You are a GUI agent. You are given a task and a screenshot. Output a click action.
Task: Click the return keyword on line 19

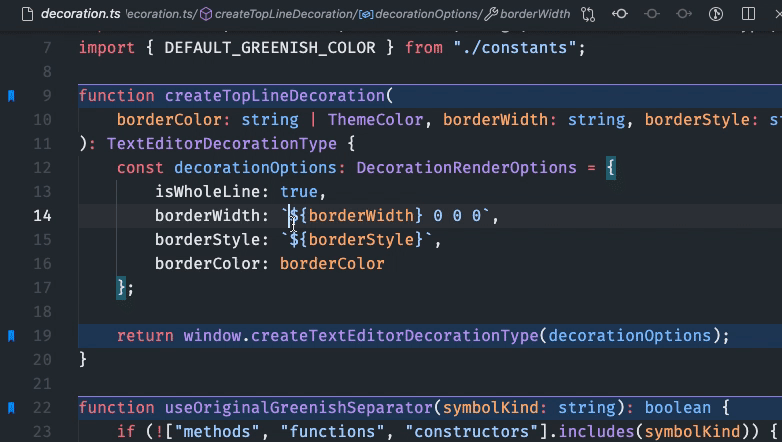(145, 336)
